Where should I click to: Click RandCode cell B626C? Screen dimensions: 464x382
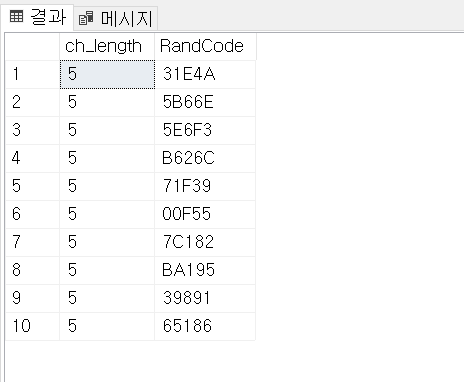[x=205, y=158]
